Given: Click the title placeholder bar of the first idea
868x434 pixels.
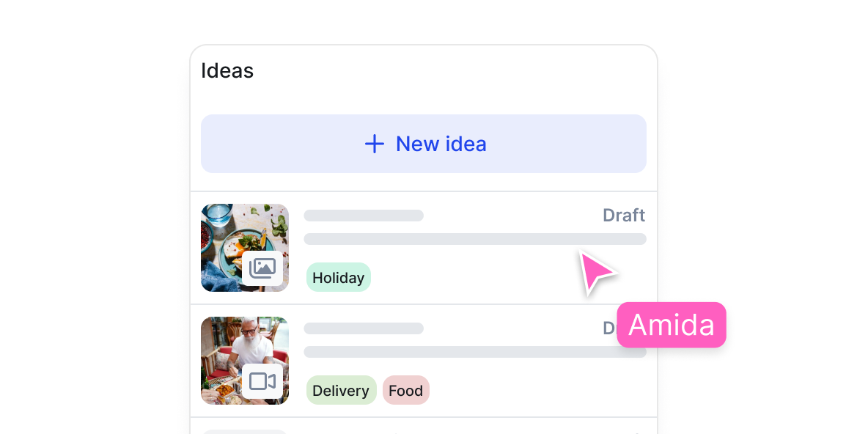Looking at the screenshot, I should pyautogui.click(x=364, y=215).
